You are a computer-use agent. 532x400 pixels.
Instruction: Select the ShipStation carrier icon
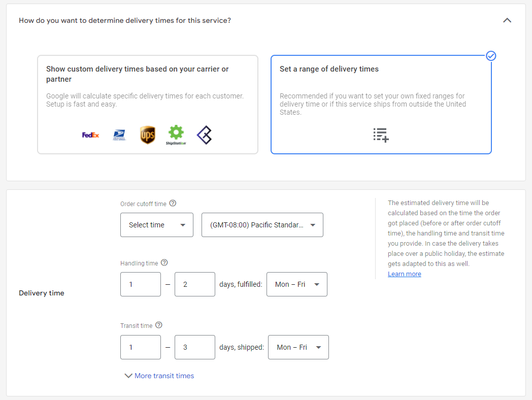pos(176,135)
